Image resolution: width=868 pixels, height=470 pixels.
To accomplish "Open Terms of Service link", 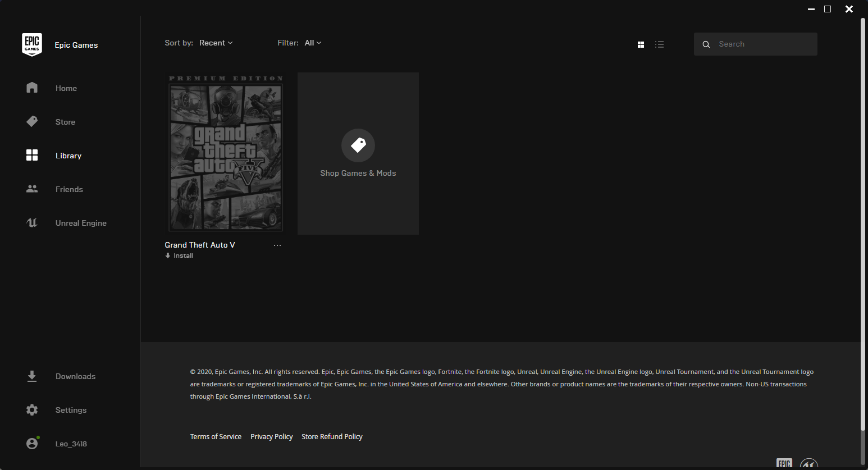I will click(216, 436).
